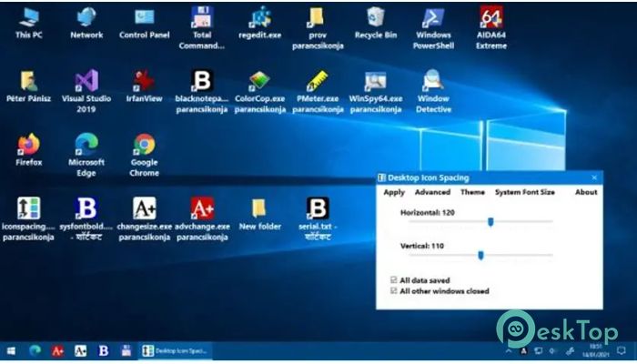
Task: Select changesize.exe parancsikonja shortcut
Action: coord(144,219)
